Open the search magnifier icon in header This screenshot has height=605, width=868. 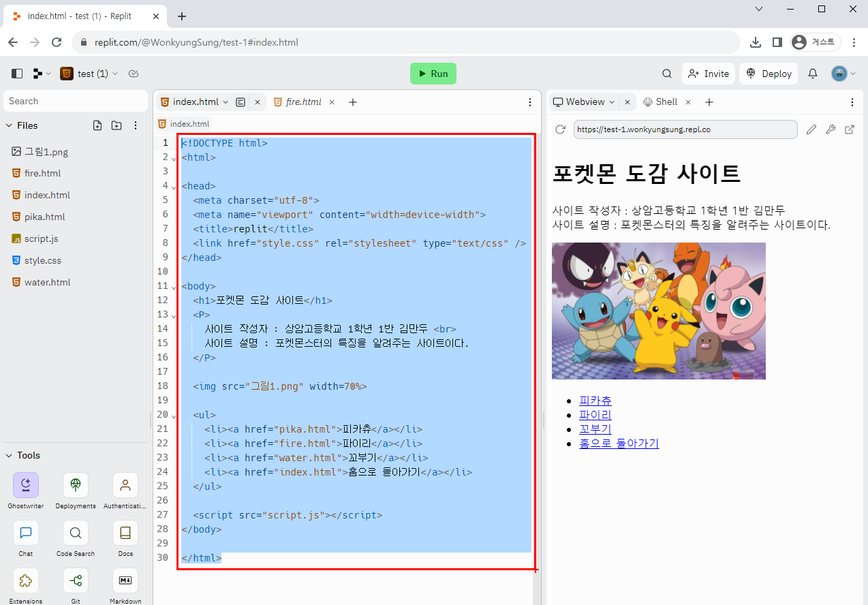tap(667, 74)
